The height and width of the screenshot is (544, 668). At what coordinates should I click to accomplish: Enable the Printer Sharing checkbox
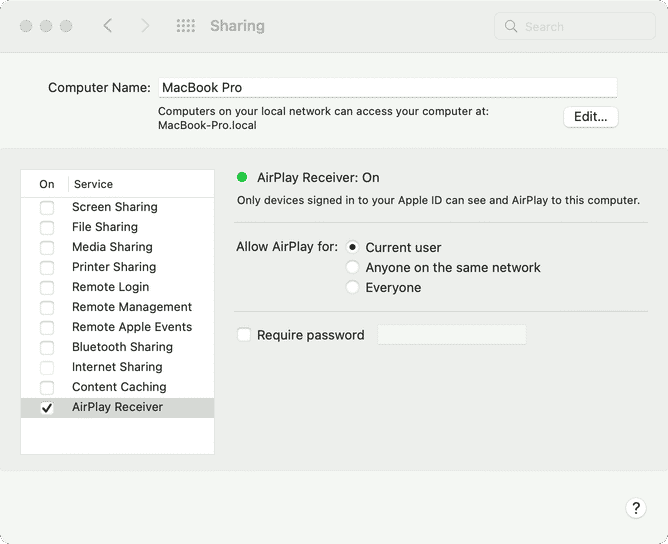coord(47,268)
